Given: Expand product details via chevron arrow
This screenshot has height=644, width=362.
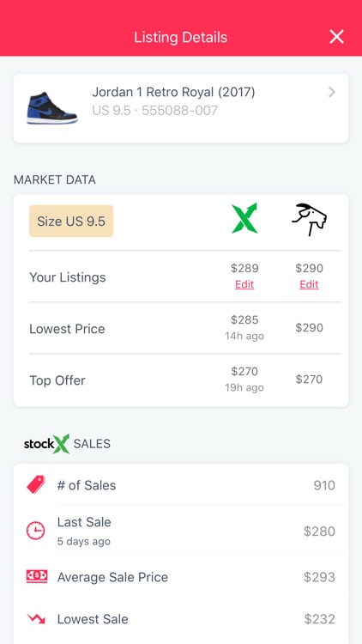Looking at the screenshot, I should pyautogui.click(x=332, y=92).
